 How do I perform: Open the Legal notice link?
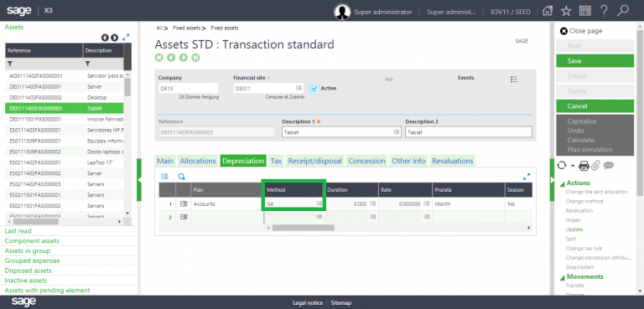click(x=308, y=303)
